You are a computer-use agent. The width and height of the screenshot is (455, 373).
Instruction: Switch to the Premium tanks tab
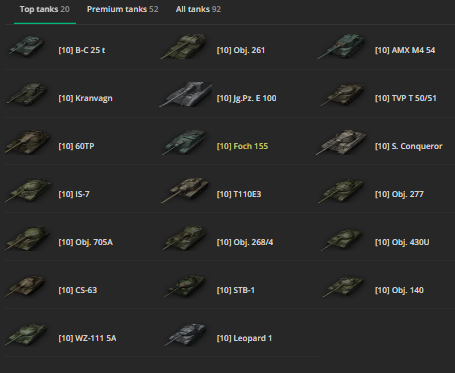point(122,9)
